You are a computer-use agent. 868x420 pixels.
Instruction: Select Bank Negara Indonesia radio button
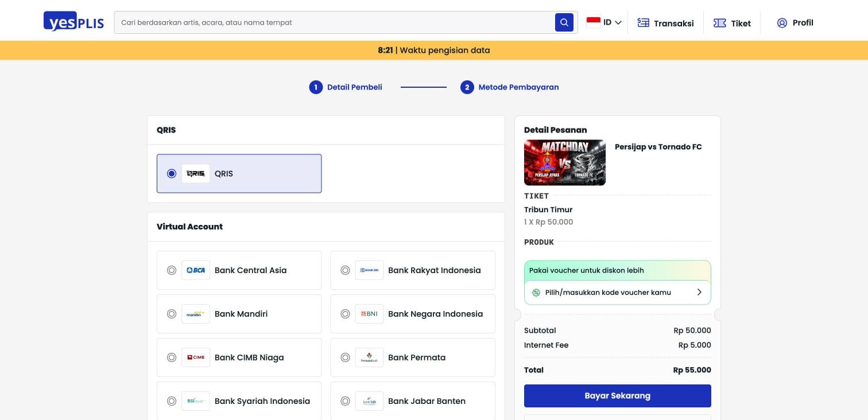click(345, 314)
